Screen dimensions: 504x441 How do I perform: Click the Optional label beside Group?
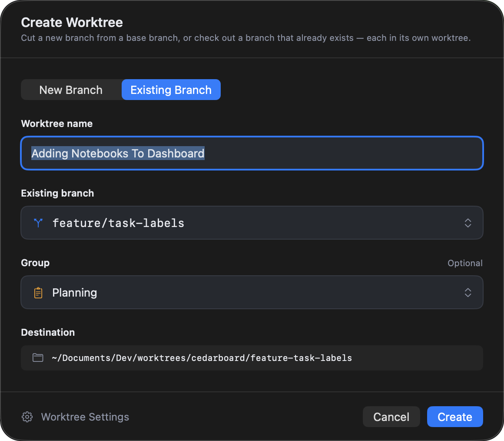coord(465,263)
